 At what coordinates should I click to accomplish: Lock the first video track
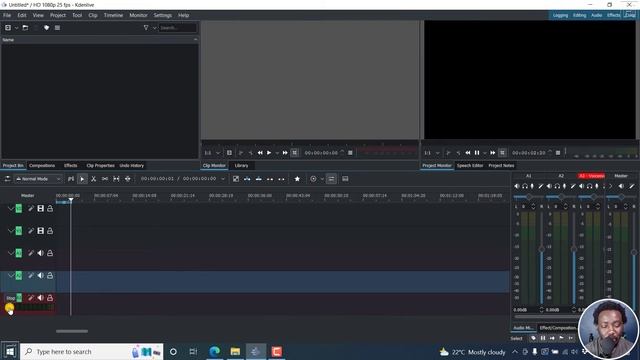click(50, 209)
